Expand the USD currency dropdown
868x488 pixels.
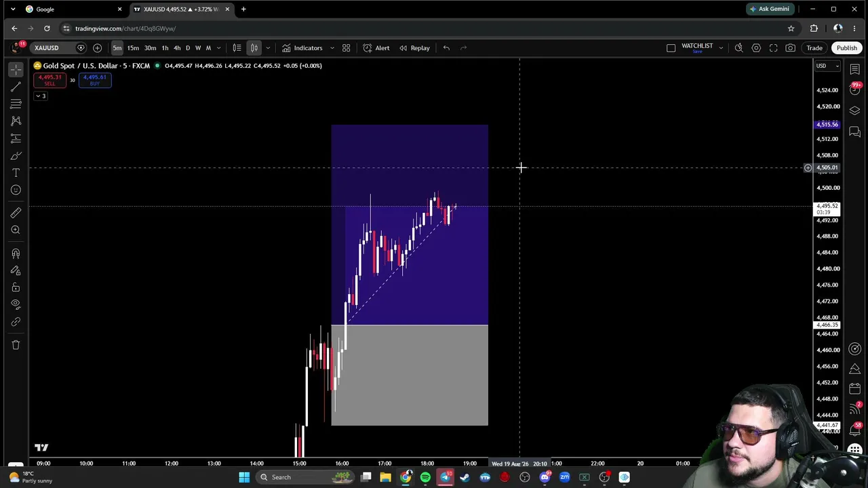pos(827,66)
